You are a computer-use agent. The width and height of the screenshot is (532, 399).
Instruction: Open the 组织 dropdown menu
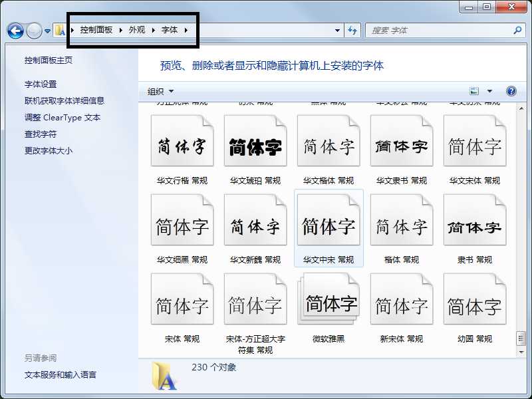click(160, 91)
